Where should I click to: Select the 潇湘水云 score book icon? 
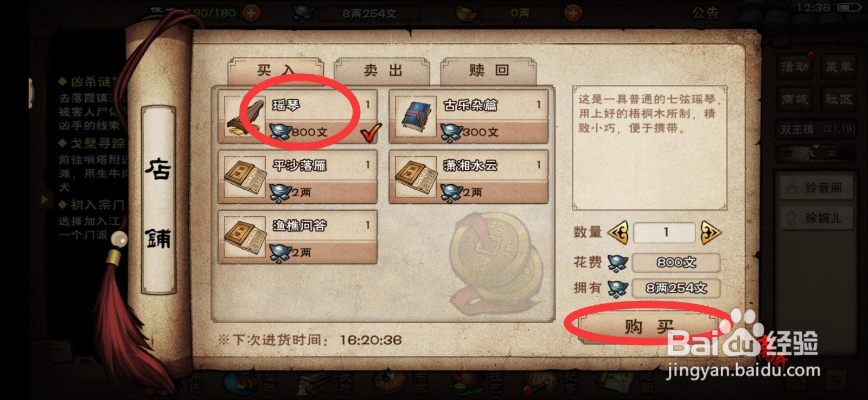pyautogui.click(x=416, y=178)
